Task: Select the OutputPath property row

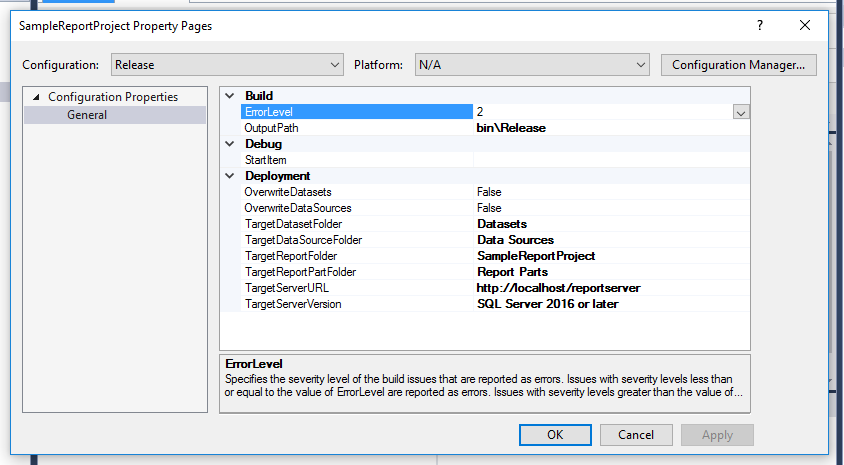Action: coord(272,128)
